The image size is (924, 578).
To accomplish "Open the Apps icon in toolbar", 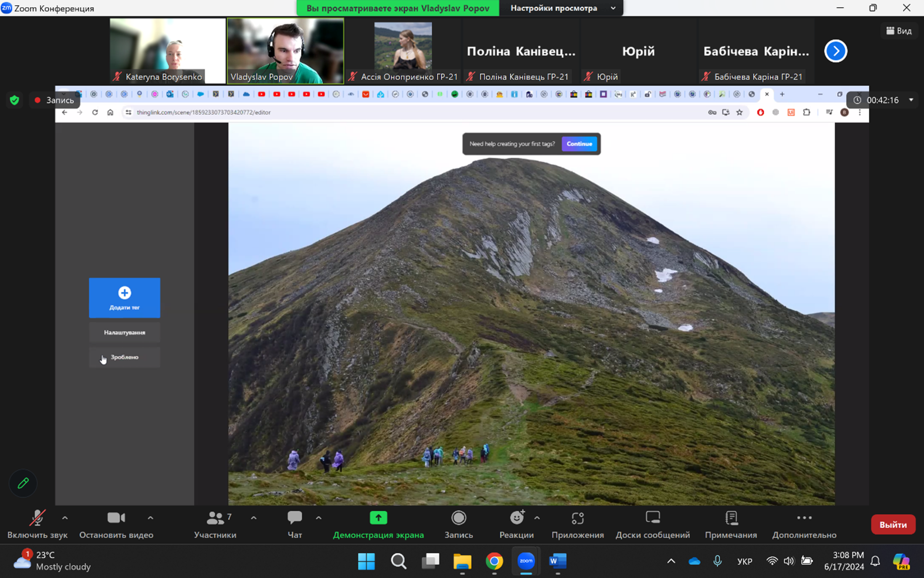I will pos(578,518).
